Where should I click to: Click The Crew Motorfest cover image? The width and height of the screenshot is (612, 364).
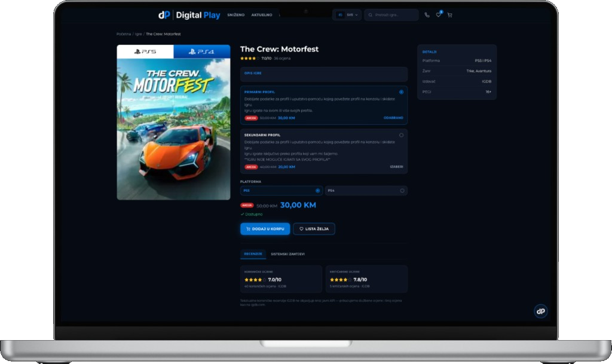point(174,129)
